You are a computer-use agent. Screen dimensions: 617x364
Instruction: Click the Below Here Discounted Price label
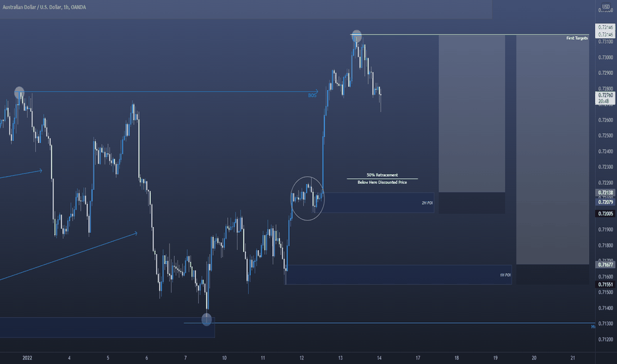382,183
